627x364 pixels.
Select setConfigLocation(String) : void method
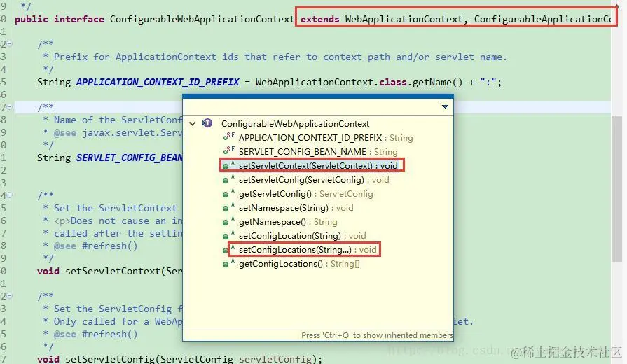303,236
